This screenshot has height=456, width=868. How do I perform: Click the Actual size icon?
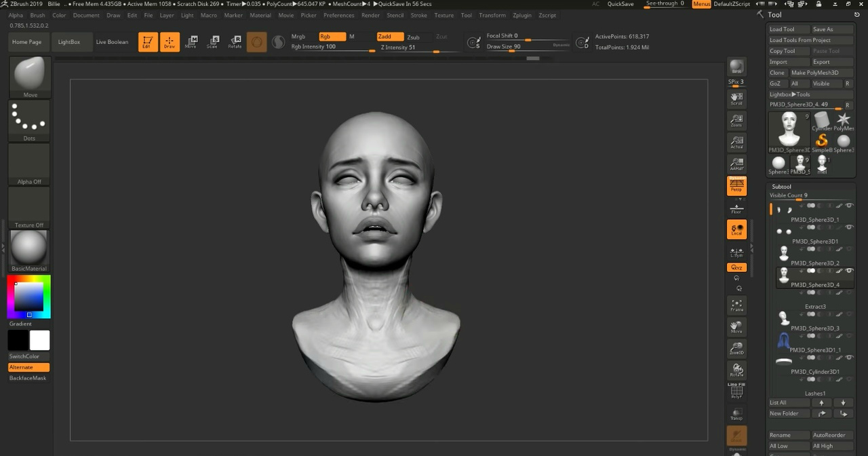[736, 142]
